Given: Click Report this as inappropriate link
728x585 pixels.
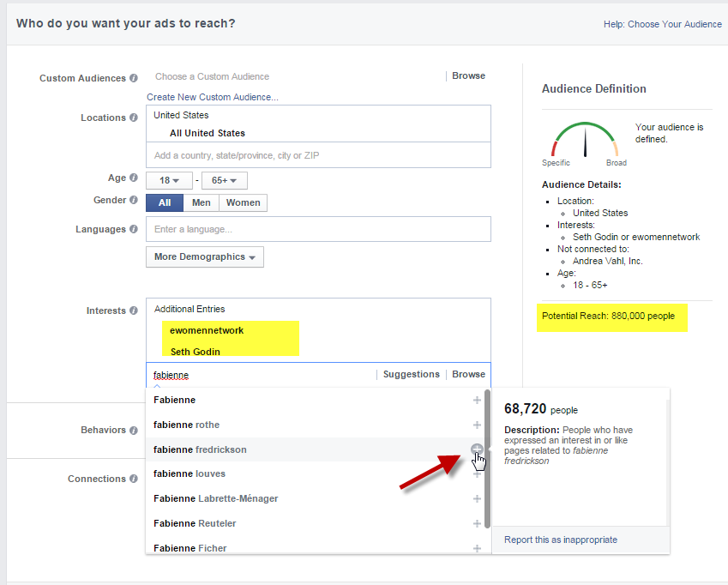Looking at the screenshot, I should click(x=561, y=540).
